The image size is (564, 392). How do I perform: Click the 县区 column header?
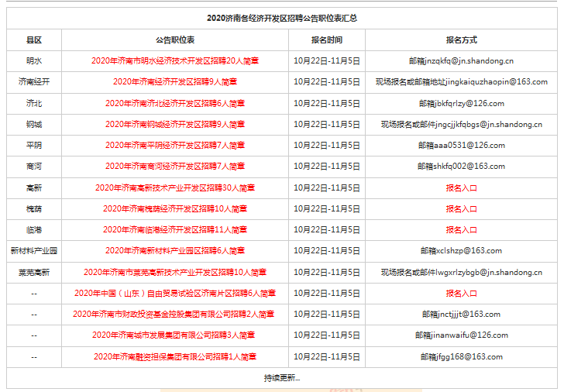click(34, 40)
